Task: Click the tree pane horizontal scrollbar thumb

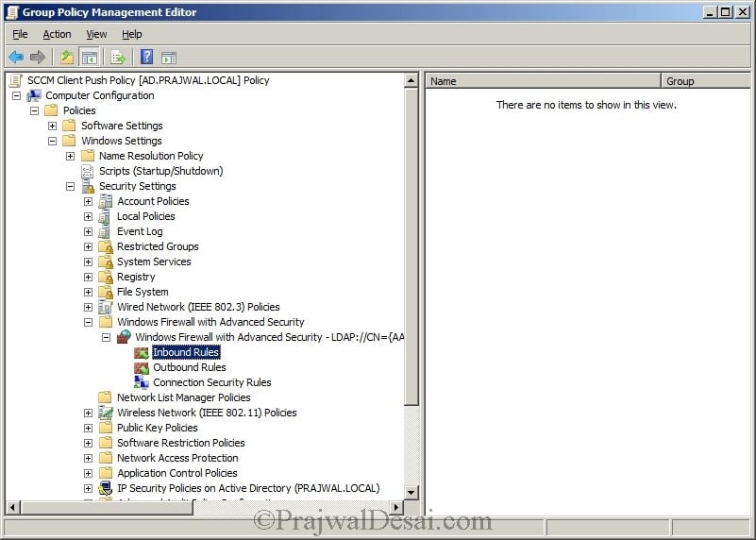Action: [106, 507]
